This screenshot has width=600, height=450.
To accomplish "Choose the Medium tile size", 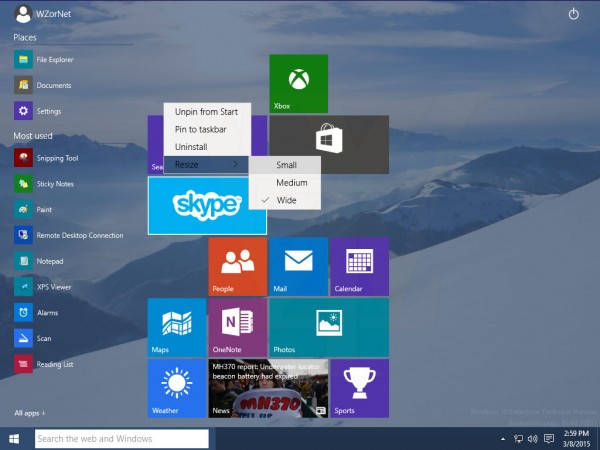I will pos(291,183).
